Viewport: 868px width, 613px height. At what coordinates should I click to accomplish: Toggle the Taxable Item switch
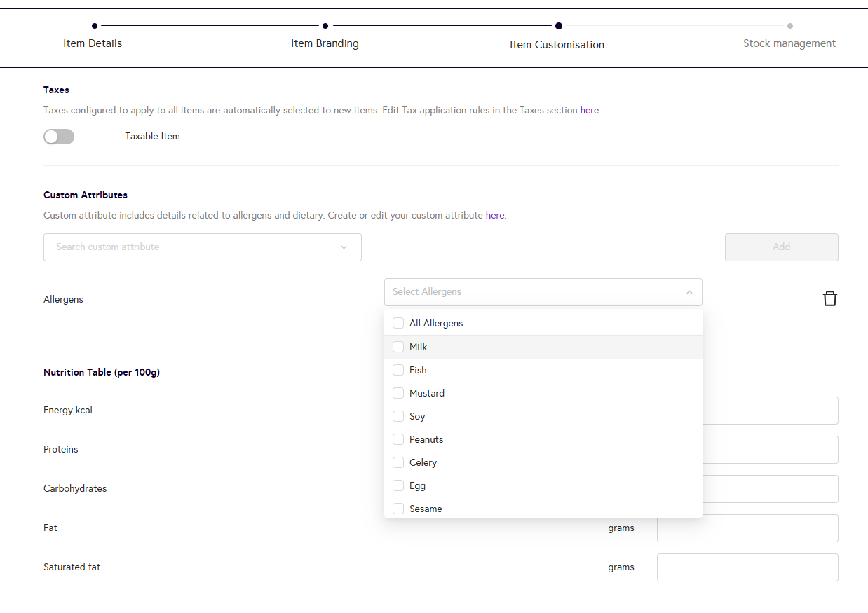coord(59,137)
